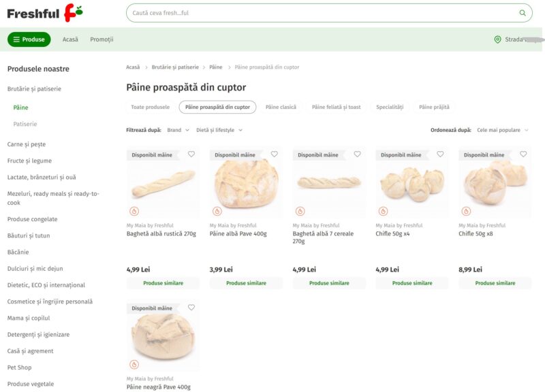Click the search magnifier icon
The image size is (545, 392).
(522, 13)
